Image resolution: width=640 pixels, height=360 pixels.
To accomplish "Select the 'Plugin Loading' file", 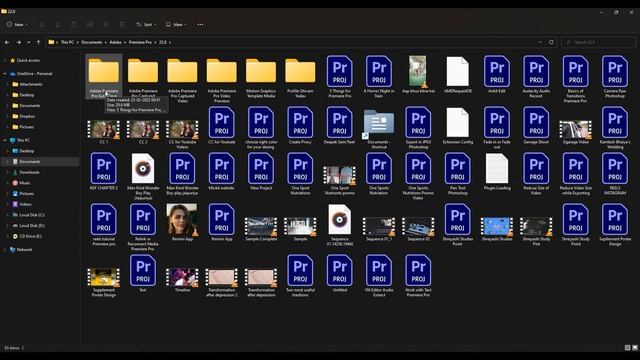I will [497, 172].
